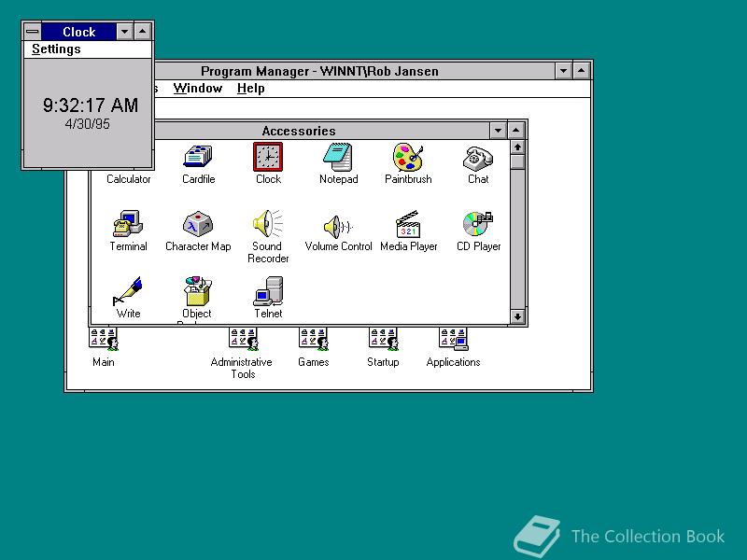The image size is (747, 560).
Task: Open Volume Control
Action: click(x=338, y=224)
